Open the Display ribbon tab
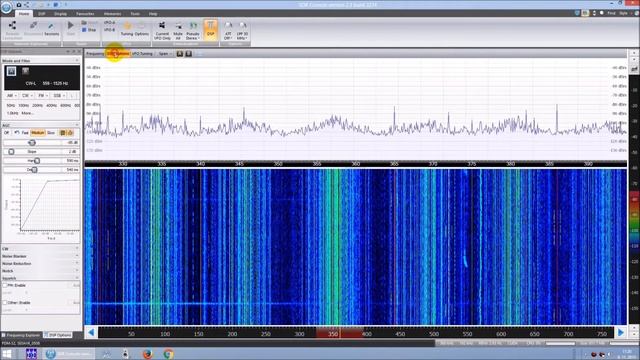Viewport: 640px width, 360px height. pos(60,13)
